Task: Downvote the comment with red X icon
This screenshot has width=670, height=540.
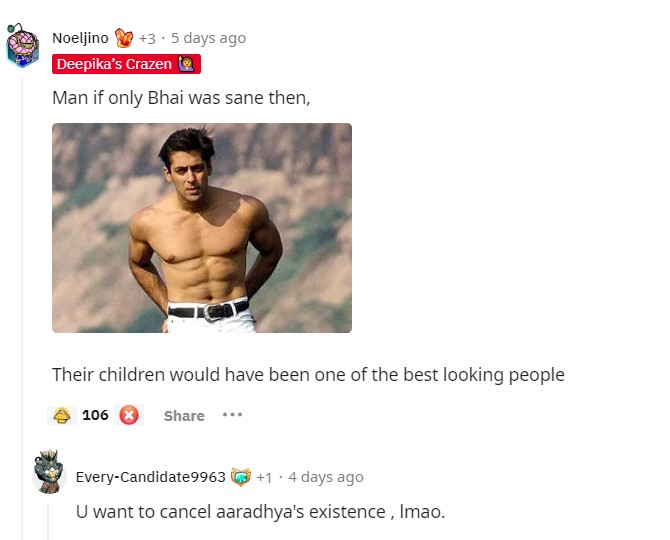Action: click(129, 415)
